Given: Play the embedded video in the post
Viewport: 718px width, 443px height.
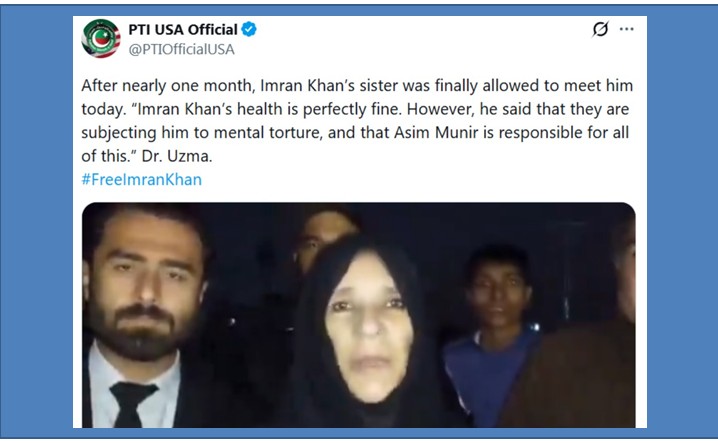Looking at the screenshot, I should click(359, 315).
